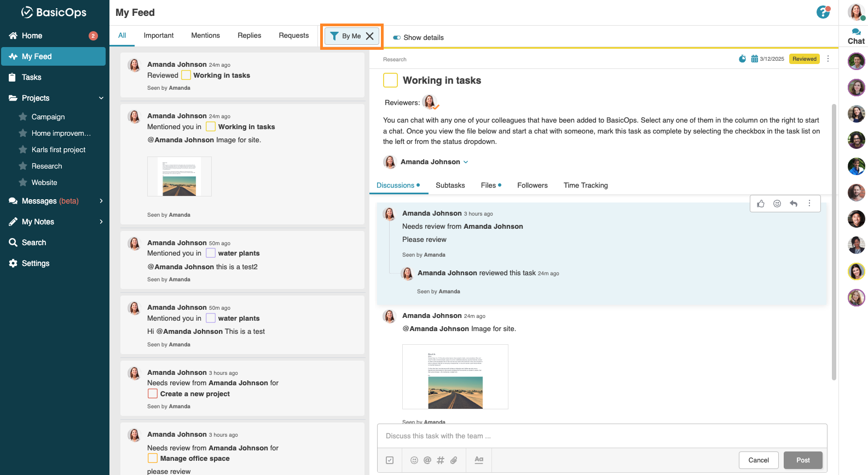868x475 pixels.
Task: Collapse the Projects section chevron
Action: pyautogui.click(x=101, y=99)
